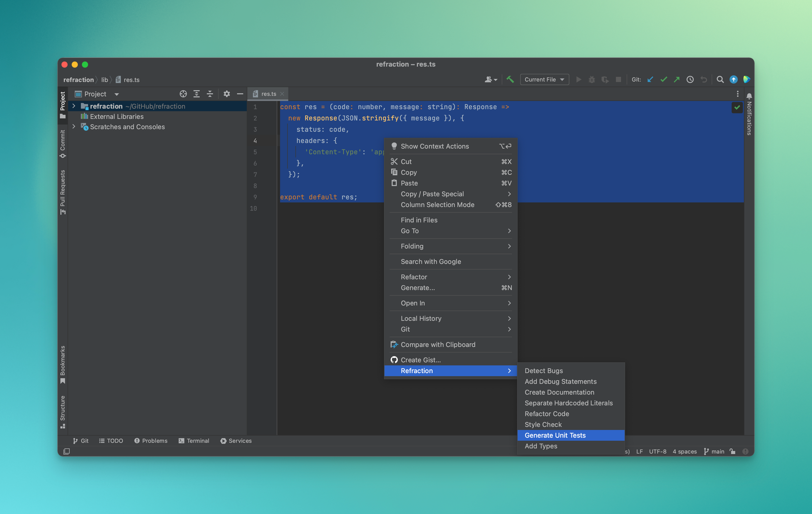812x514 pixels.
Task: Open editor tab options three-dot icon
Action: click(738, 94)
